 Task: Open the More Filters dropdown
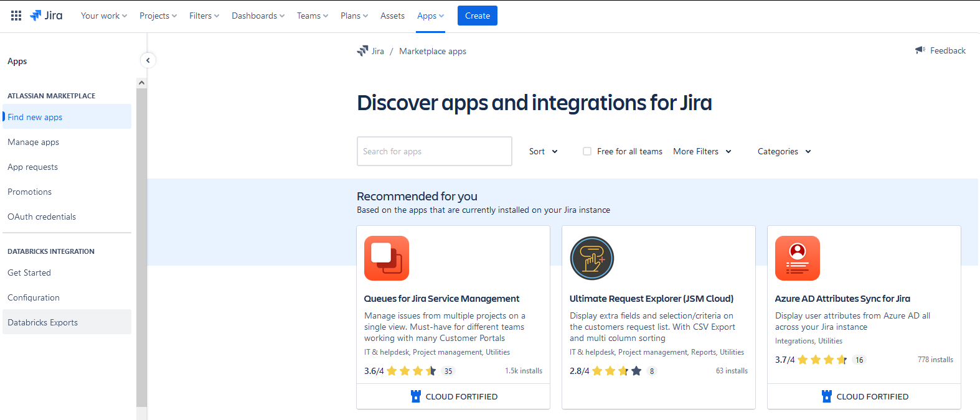(702, 151)
